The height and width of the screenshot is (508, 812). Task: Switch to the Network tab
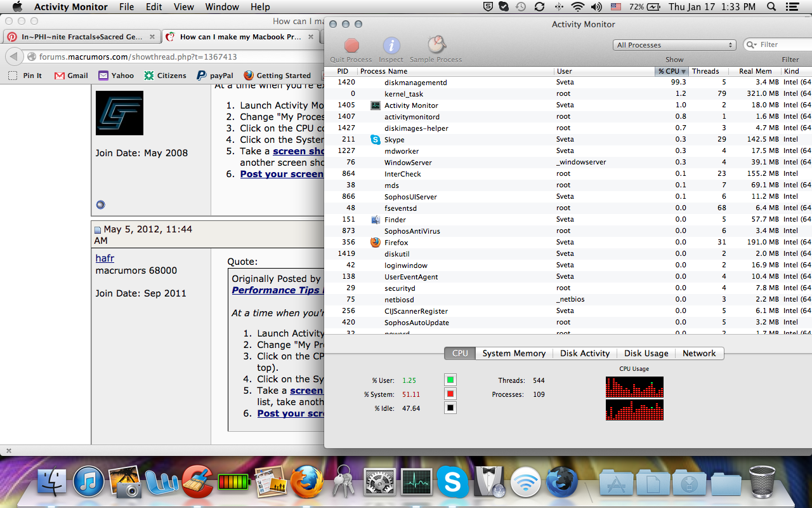point(699,353)
